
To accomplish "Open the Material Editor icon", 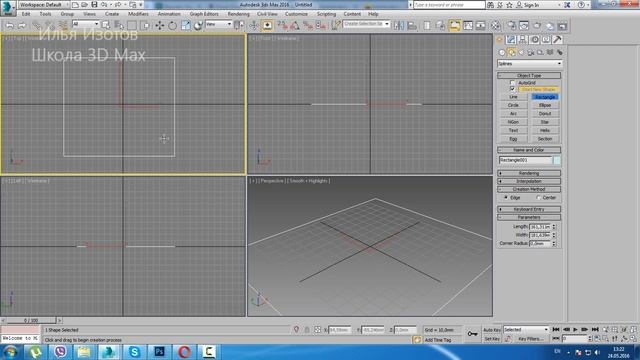I will click(x=496, y=25).
